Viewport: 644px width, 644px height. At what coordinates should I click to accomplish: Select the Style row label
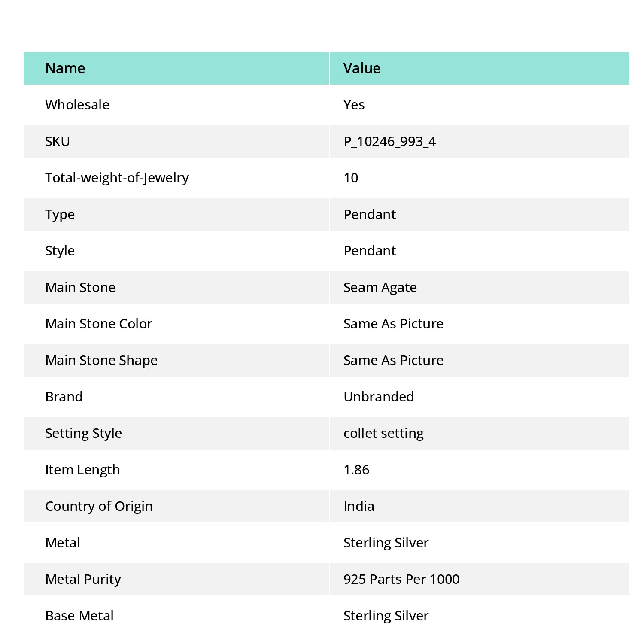[60, 251]
